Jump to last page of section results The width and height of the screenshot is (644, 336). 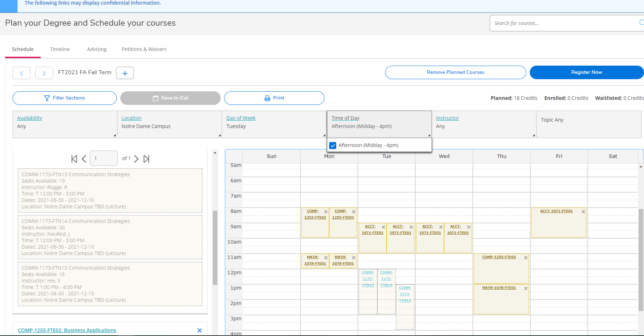pos(146,159)
